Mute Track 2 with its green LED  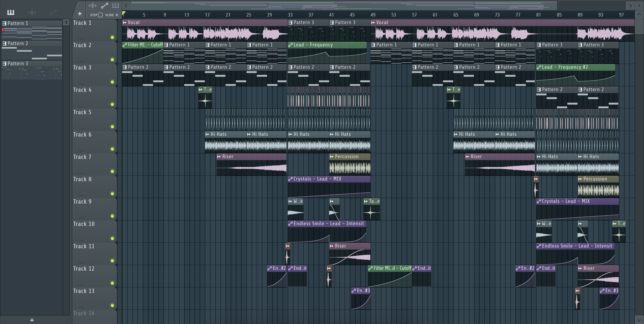[112, 59]
